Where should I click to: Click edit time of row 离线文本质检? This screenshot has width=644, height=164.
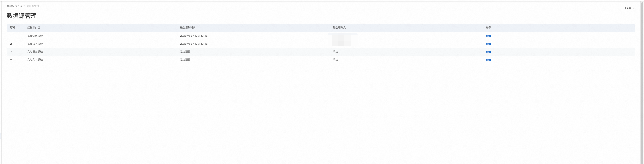click(194, 44)
